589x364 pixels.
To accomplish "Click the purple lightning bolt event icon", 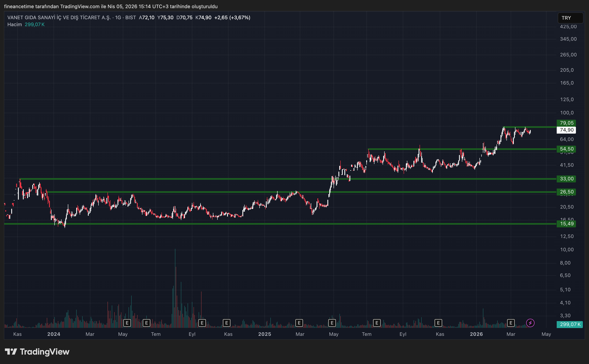I will click(530, 323).
